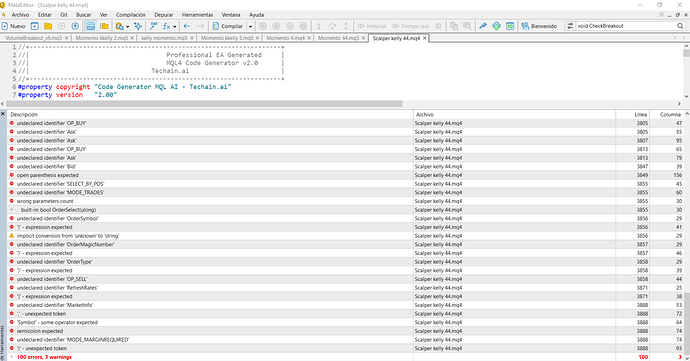Sort errors by Archivo column header
690x361 pixels.
coord(514,114)
